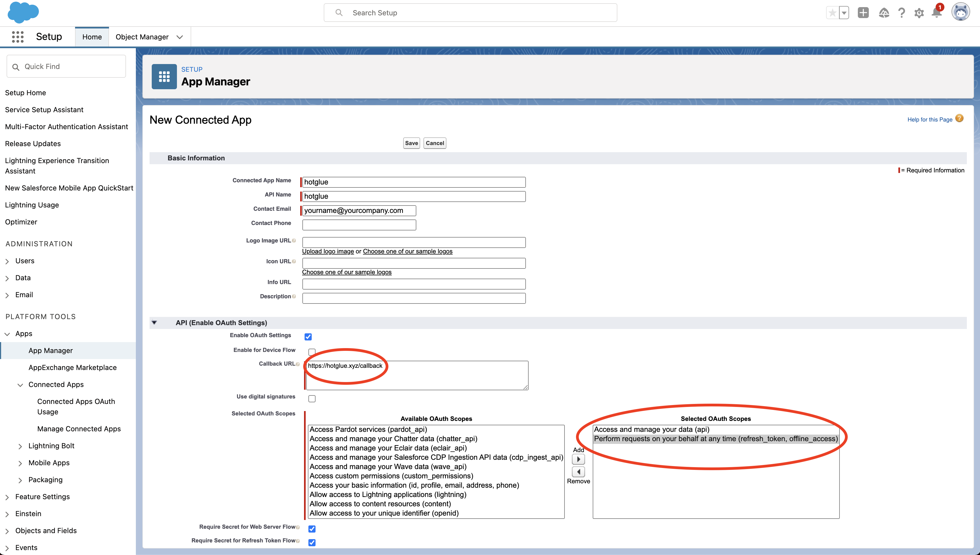Switch to the Home tab
Screen dimensions: 980x555
[92, 37]
